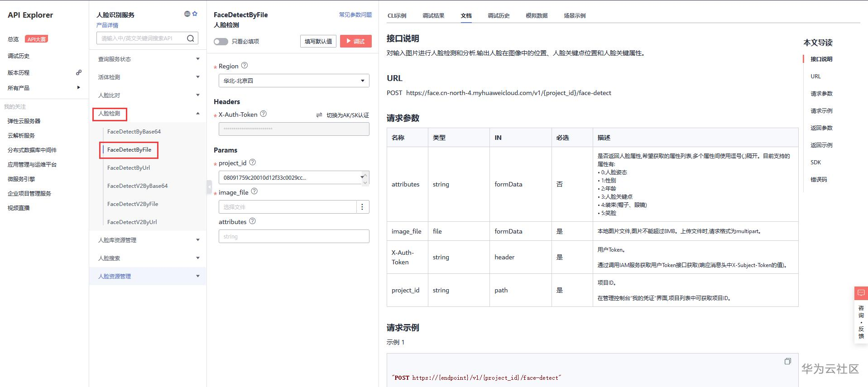The height and width of the screenshot is (387, 868).
Task: Click the search magnifier icon in API search box
Action: pos(191,38)
